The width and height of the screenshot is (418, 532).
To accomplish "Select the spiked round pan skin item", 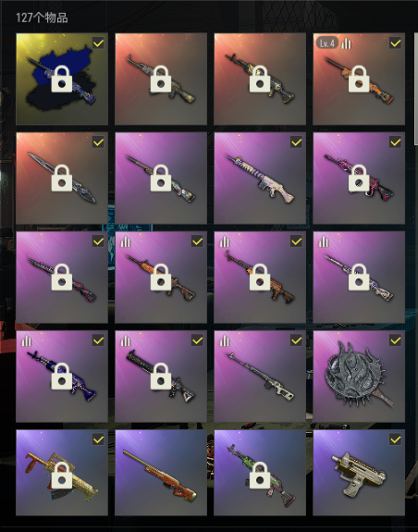I will pos(359,377).
